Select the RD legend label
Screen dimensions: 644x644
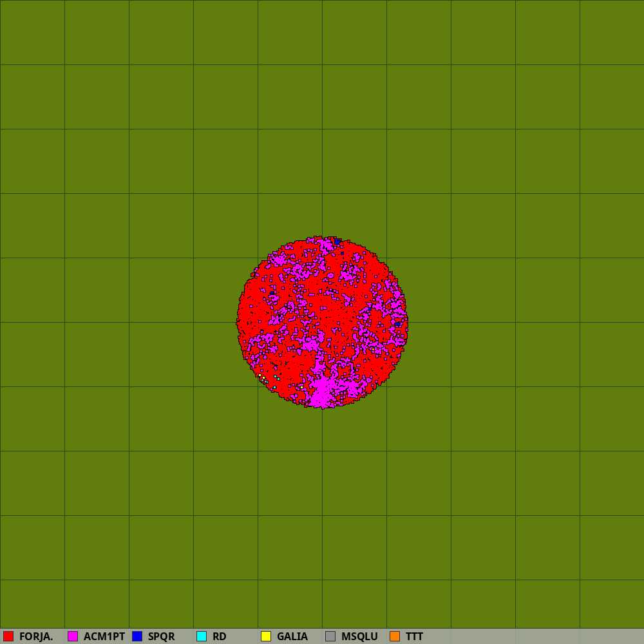(x=220, y=636)
